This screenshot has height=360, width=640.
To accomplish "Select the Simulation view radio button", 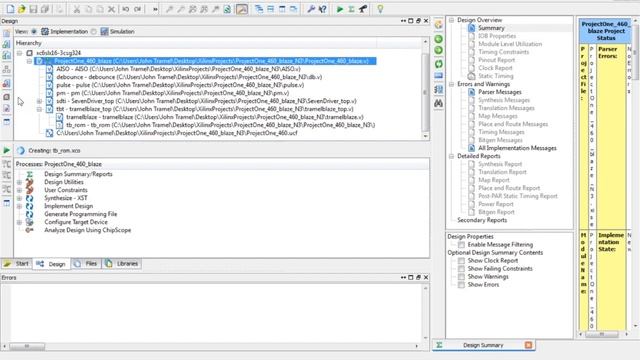I will tap(93, 31).
